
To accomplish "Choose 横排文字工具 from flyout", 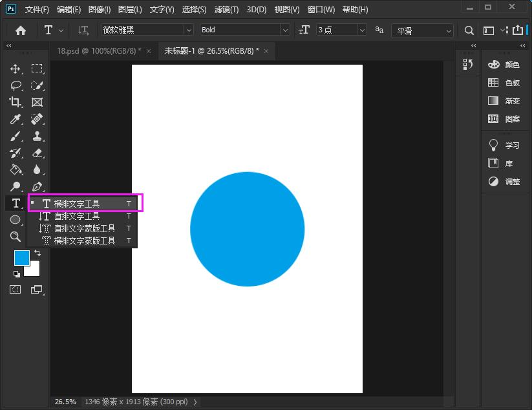I will 83,204.
